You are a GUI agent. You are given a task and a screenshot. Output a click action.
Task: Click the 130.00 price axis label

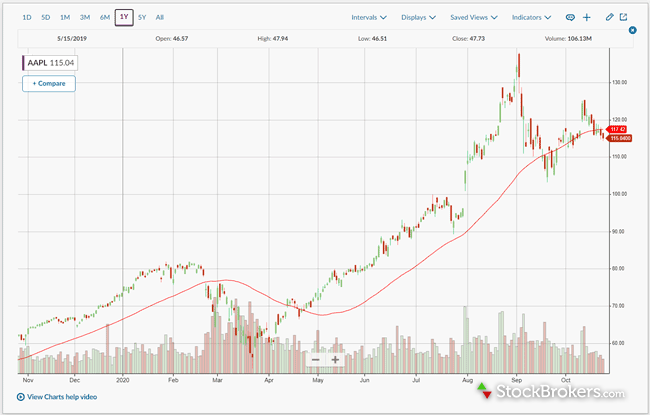tap(620, 83)
